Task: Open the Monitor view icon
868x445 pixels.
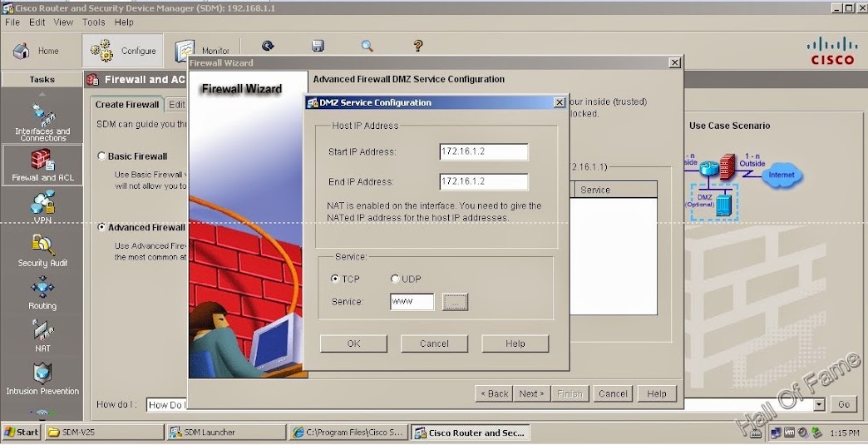Action: click(185, 51)
